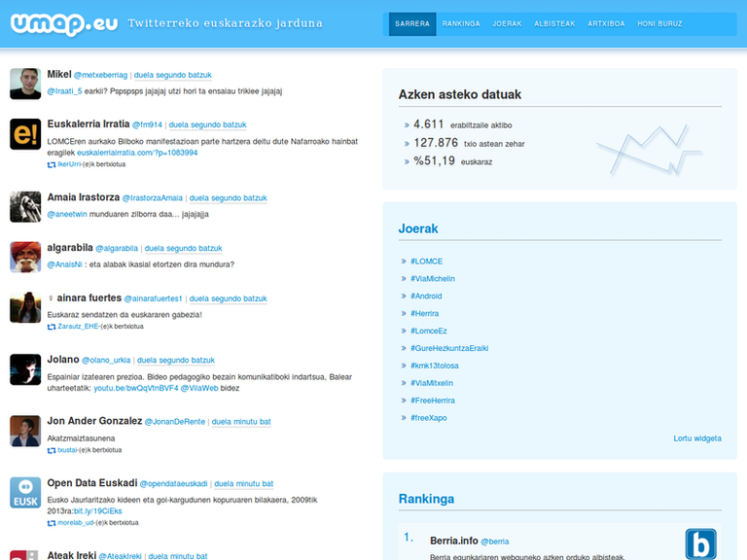Open the Zarautz_EHE retweeter link

(78, 327)
